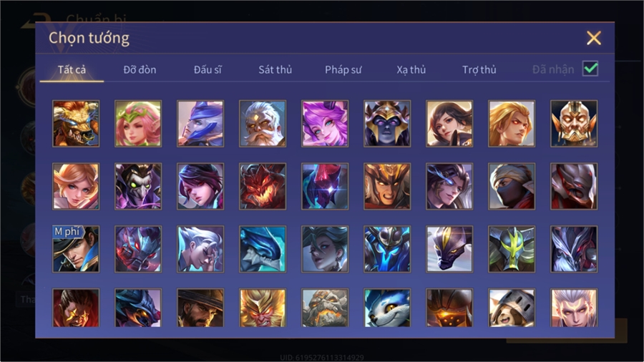Open the Đấu sĩ tab
Screen dimensions: 644x362
click(x=208, y=70)
